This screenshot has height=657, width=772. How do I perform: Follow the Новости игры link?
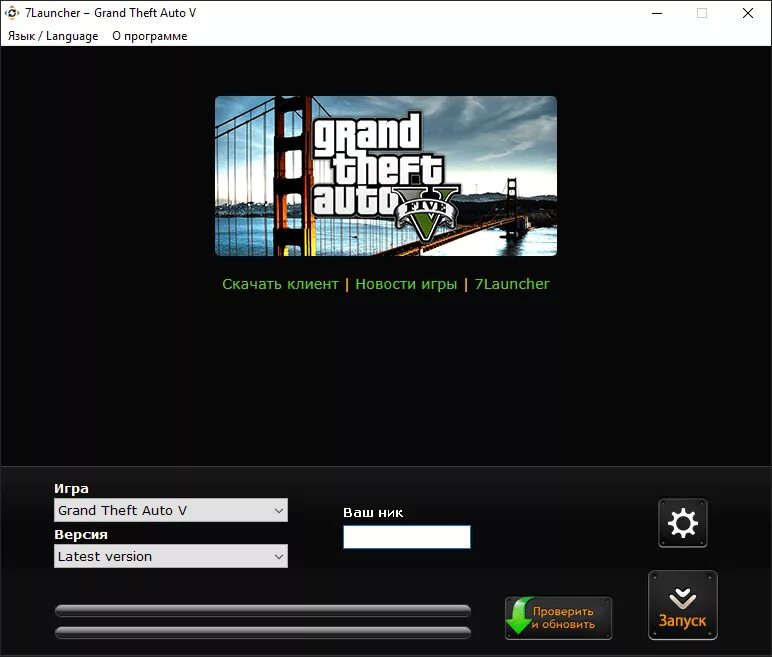(x=406, y=284)
